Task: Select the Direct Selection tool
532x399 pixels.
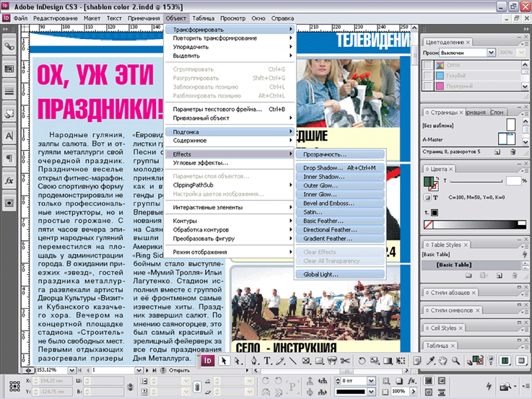Action: (x=237, y=361)
